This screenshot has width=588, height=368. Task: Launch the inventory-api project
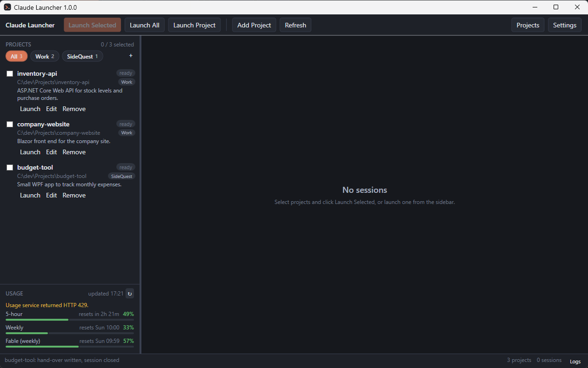pyautogui.click(x=30, y=109)
